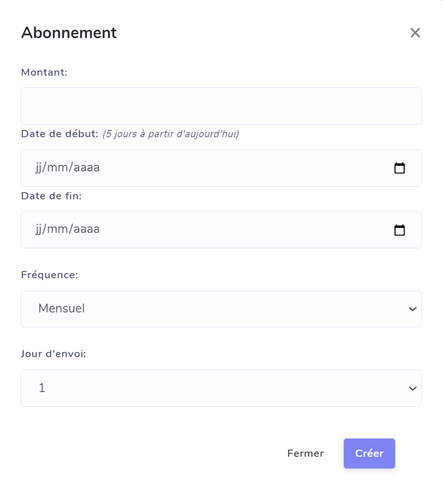Select the jj day segment of Date de fin
Image resolution: width=443 pixels, height=504 pixels.
coord(38,229)
